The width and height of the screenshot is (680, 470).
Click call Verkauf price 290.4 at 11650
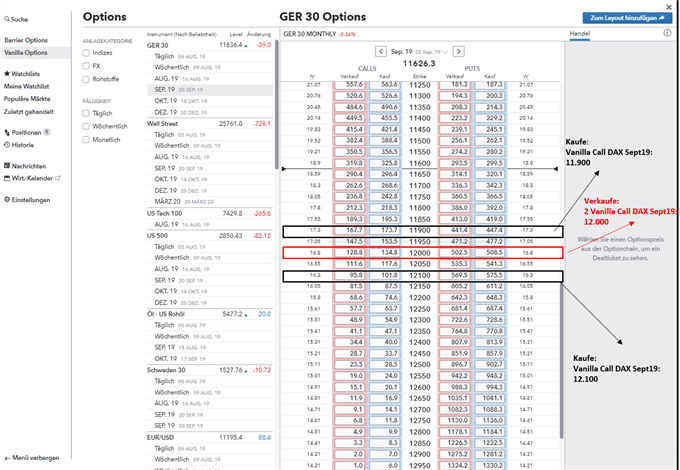[x=350, y=174]
